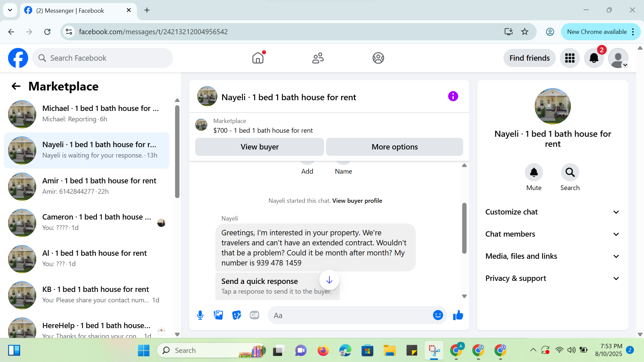The height and width of the screenshot is (362, 644).
Task: Click the View buyer button
Action: pyautogui.click(x=259, y=147)
